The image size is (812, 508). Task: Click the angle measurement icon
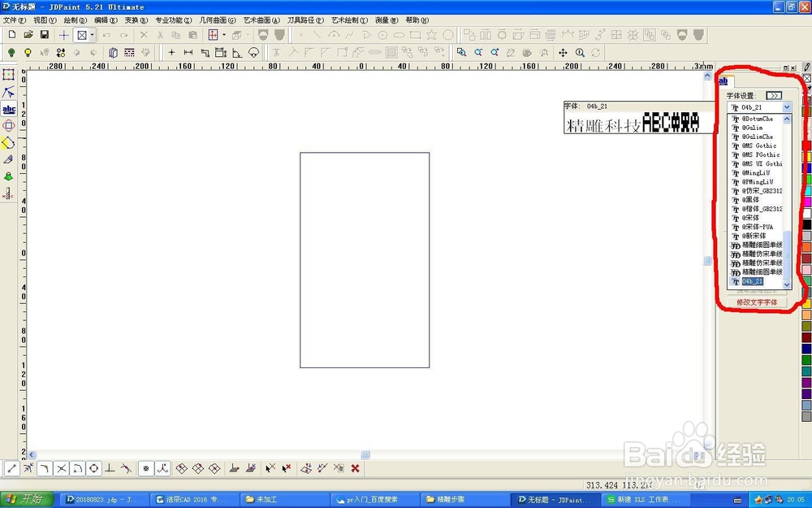click(237, 52)
